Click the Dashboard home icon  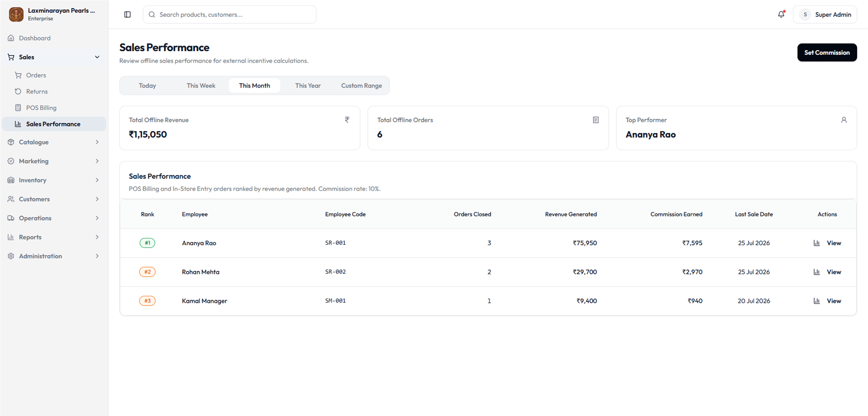point(11,38)
